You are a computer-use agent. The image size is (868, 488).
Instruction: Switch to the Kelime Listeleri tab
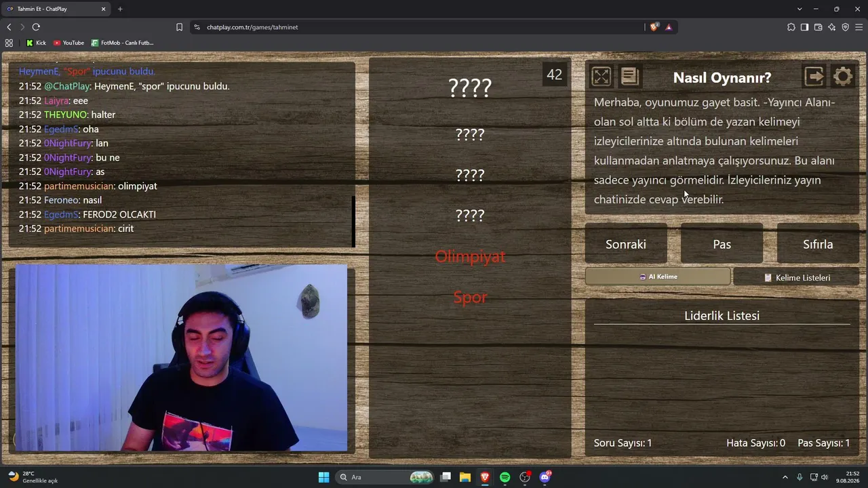pos(797,277)
